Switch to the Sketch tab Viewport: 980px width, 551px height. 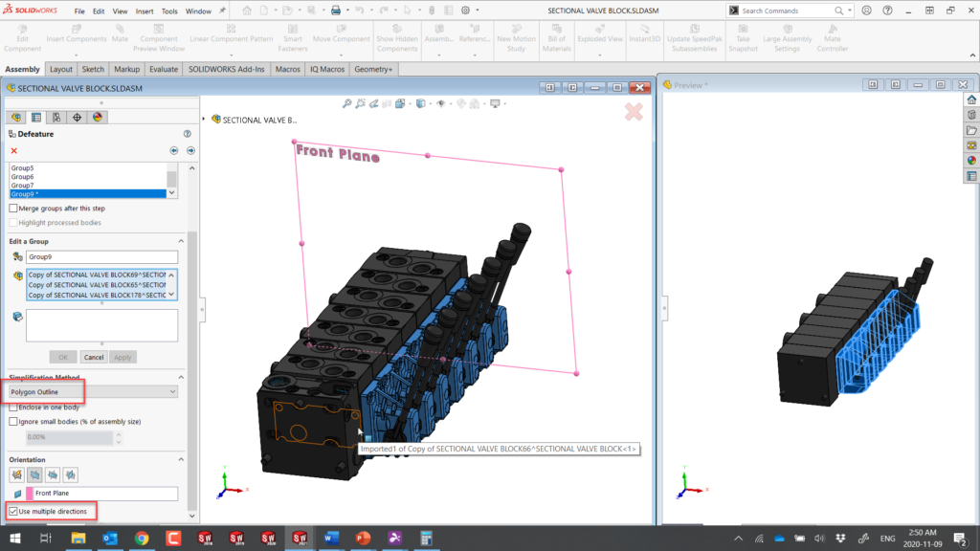pos(93,69)
